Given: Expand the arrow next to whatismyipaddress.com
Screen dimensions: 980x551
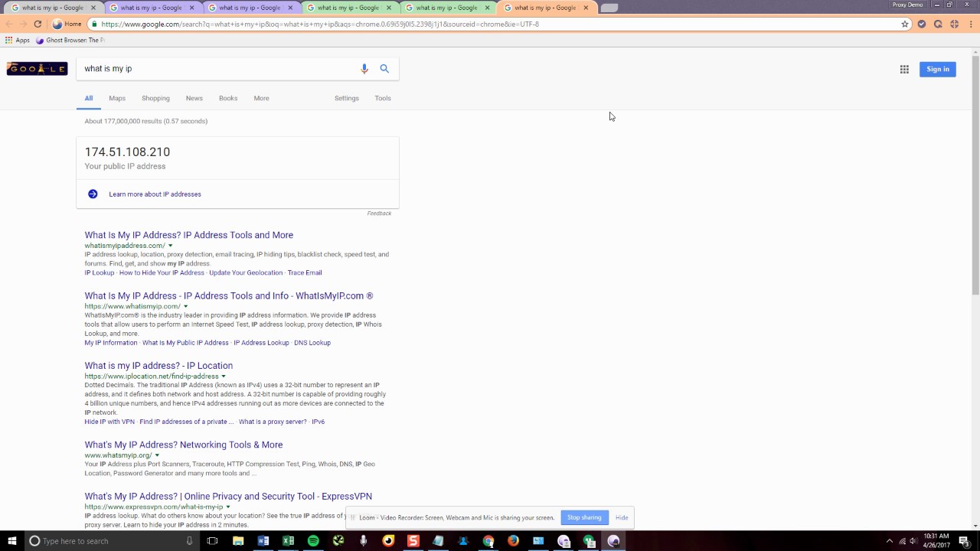Looking at the screenshot, I should point(170,246).
